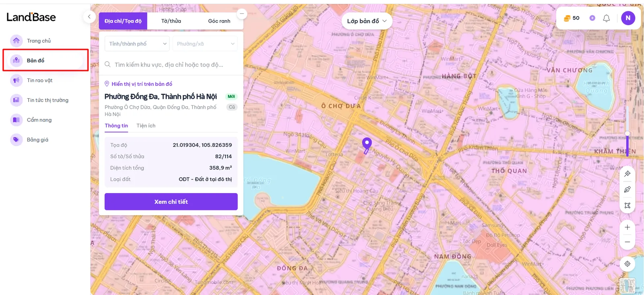Zoom out with the minus button
The width and height of the screenshot is (644, 295).
click(x=627, y=242)
